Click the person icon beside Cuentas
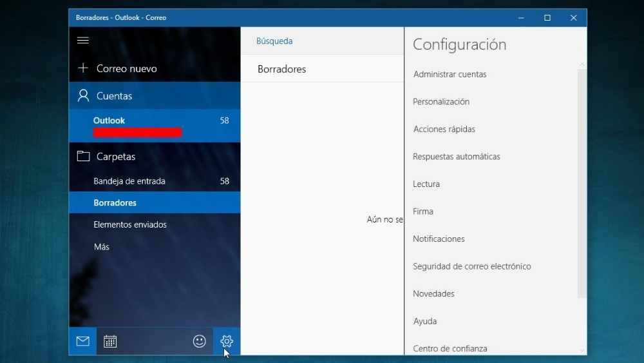Screen dimensions: 644x363 (83, 95)
